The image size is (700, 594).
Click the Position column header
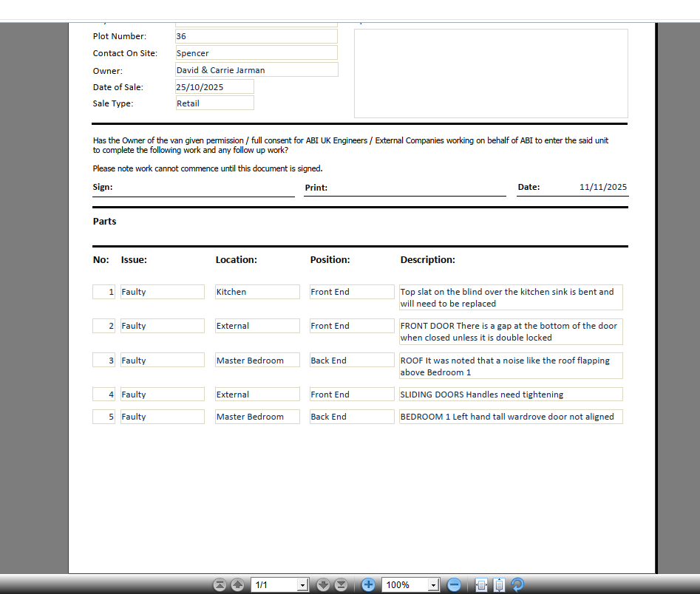330,260
